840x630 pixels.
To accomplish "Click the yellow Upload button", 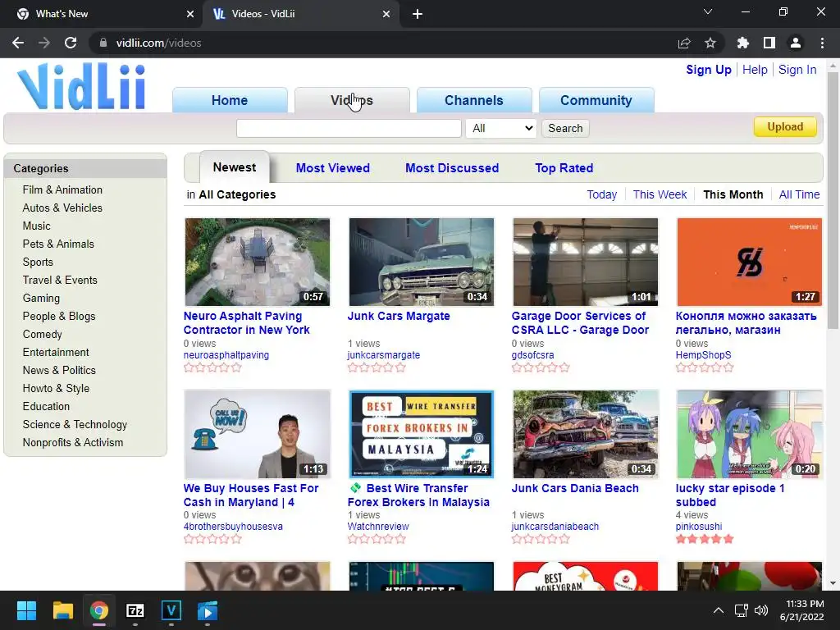I will 785,127.
